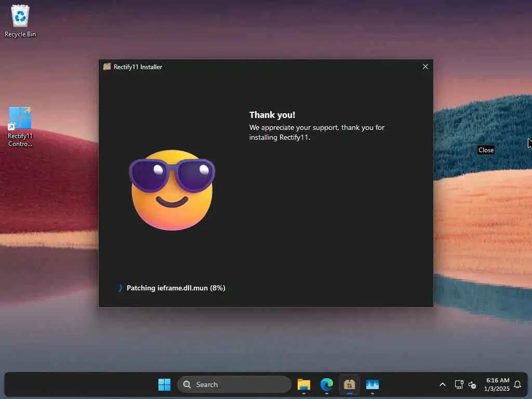This screenshot has height=399, width=532.
Task: Click the 'We appreciate your support' message
Action: click(x=316, y=132)
